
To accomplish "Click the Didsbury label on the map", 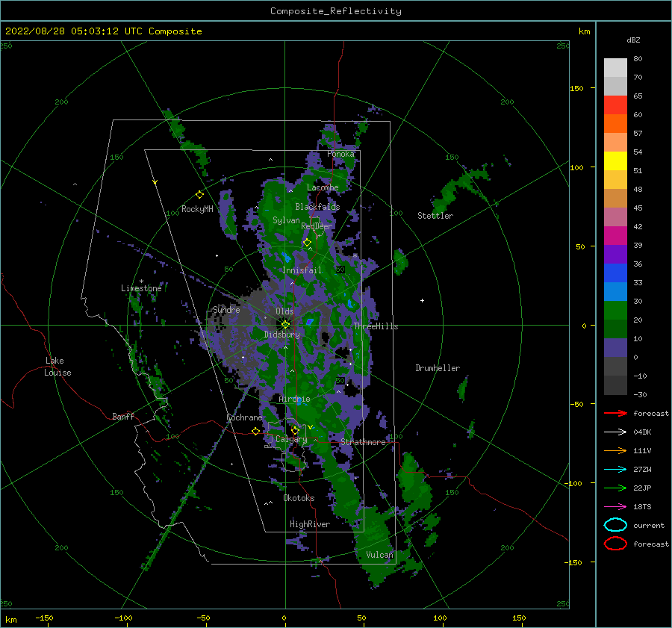I will tap(281, 335).
